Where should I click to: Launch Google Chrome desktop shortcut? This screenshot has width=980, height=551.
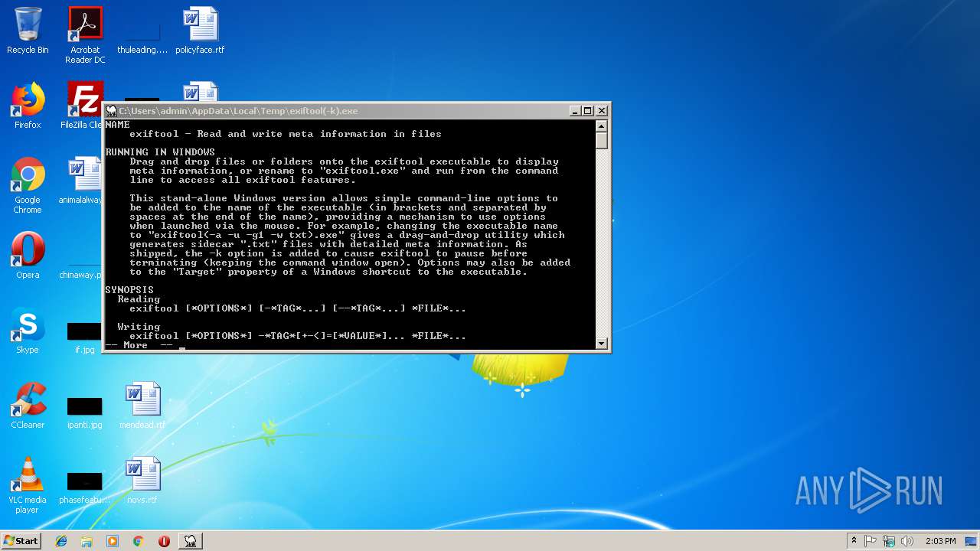pyautogui.click(x=28, y=185)
